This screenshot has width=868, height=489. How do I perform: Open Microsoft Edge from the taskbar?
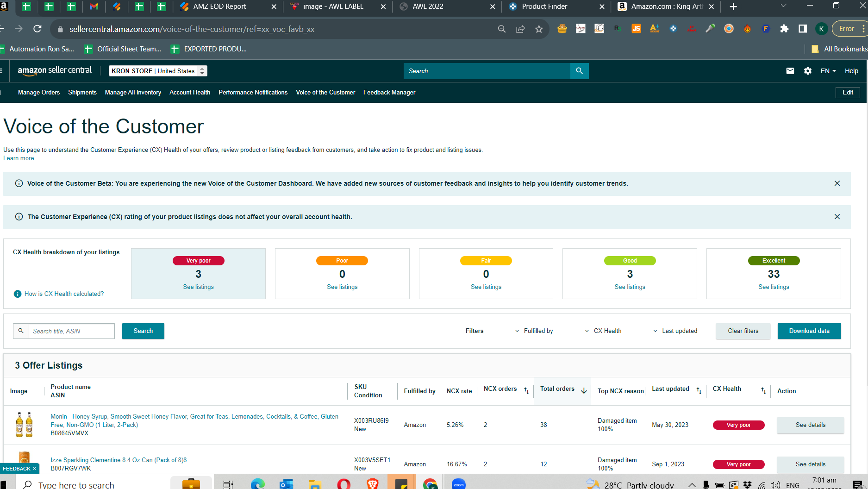coord(257,484)
